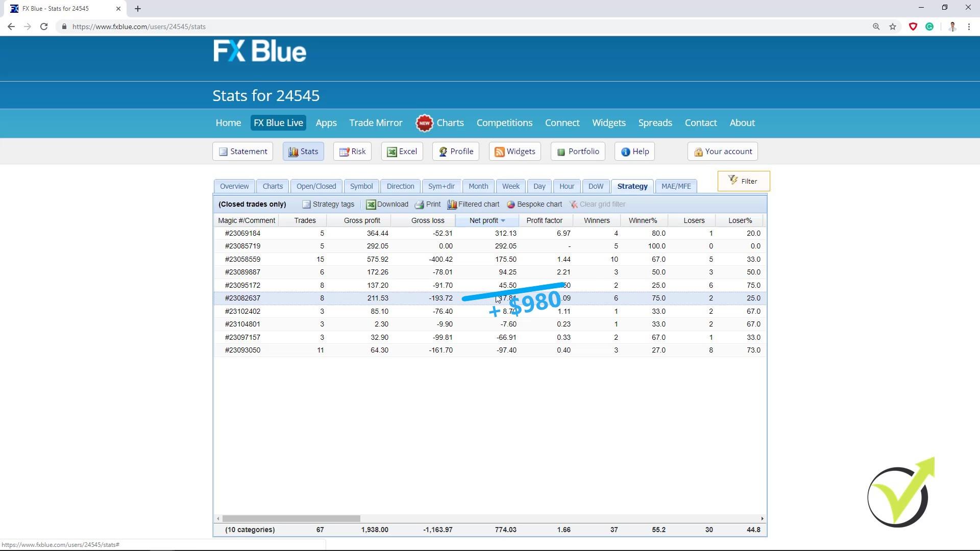Go back in browser history
The image size is (980, 551).
coord(11,27)
